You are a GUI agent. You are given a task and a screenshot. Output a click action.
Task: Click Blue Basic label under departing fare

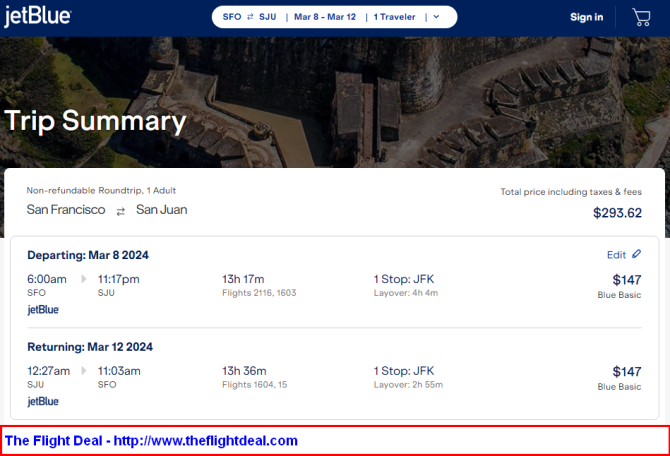[619, 295]
